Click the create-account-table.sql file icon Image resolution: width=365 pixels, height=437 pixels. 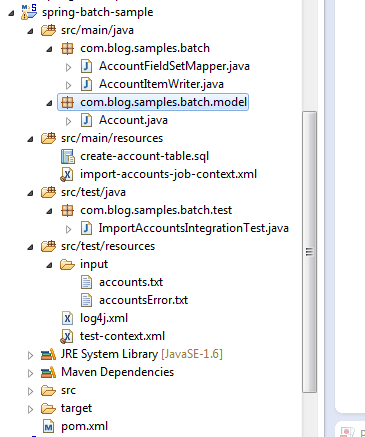(x=68, y=156)
